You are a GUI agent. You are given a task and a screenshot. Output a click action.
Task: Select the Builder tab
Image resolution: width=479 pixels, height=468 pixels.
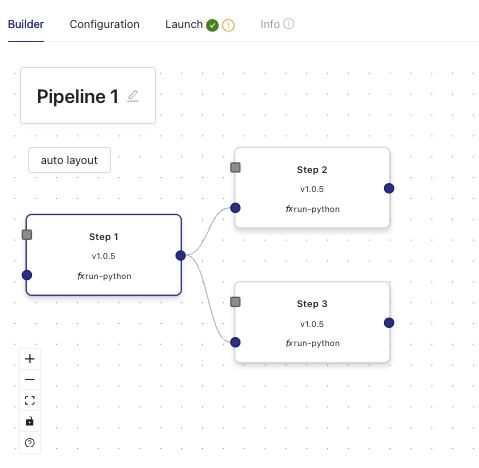[26, 24]
